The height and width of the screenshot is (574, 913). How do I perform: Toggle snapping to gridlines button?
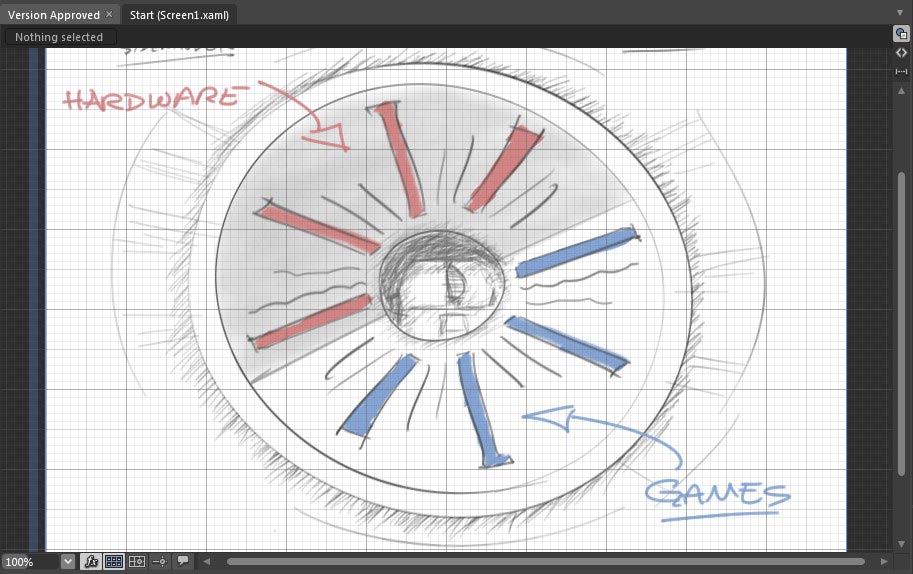pos(137,562)
